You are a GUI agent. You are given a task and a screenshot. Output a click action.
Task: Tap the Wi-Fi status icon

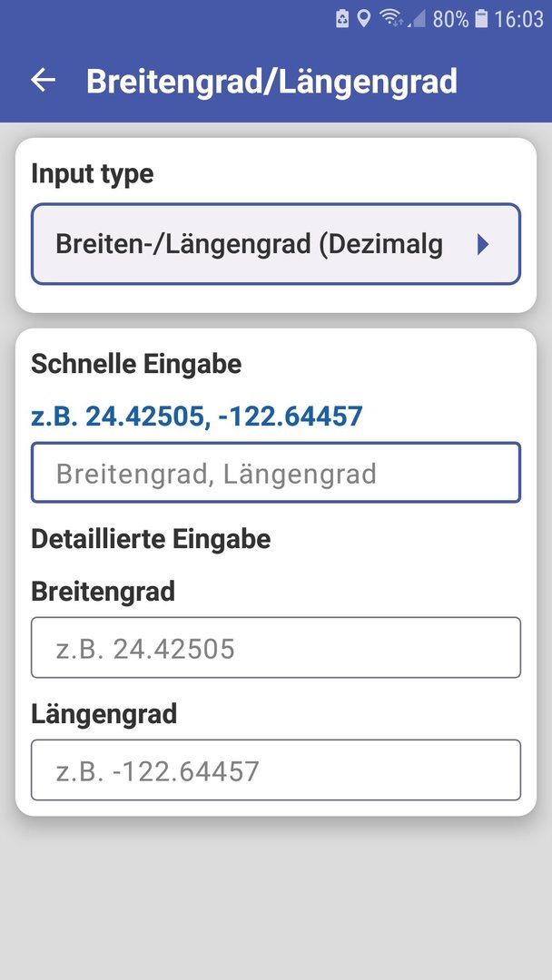pyautogui.click(x=390, y=19)
